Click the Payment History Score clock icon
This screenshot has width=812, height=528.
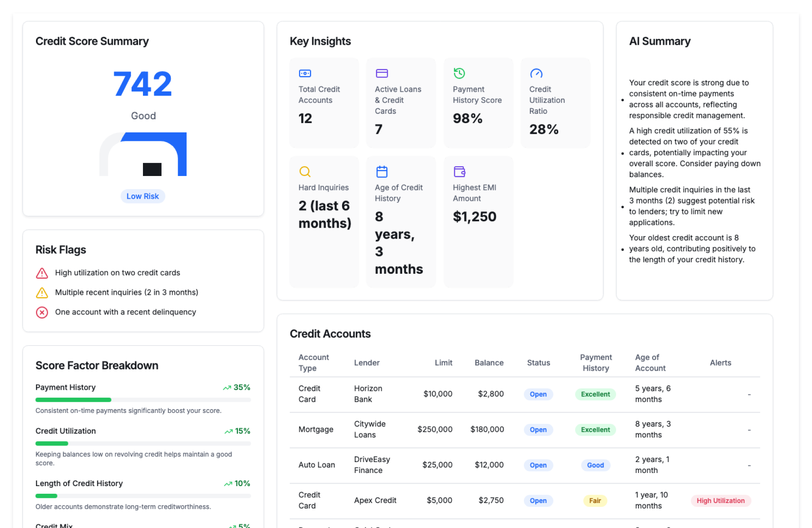(x=459, y=73)
